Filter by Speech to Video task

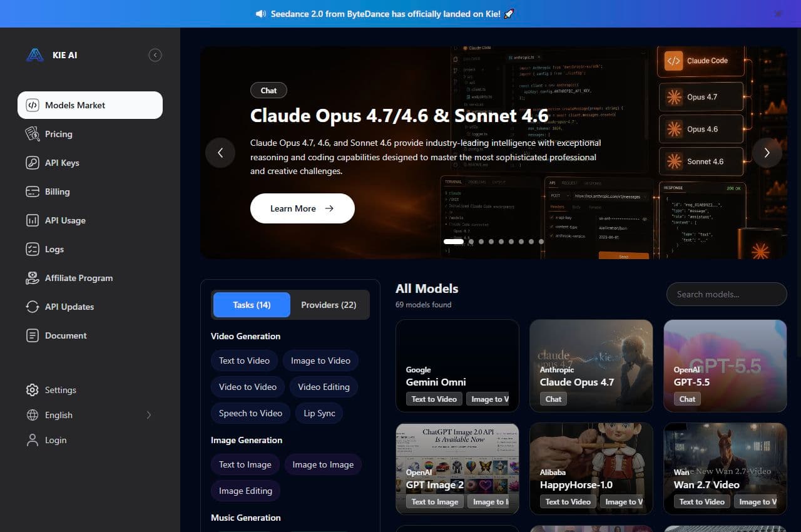250,413
